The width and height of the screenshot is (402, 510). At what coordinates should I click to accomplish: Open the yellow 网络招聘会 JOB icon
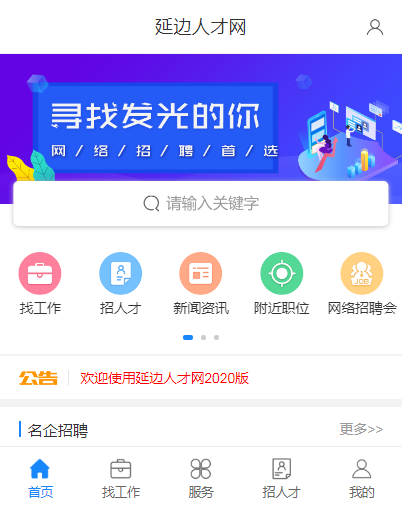click(362, 273)
